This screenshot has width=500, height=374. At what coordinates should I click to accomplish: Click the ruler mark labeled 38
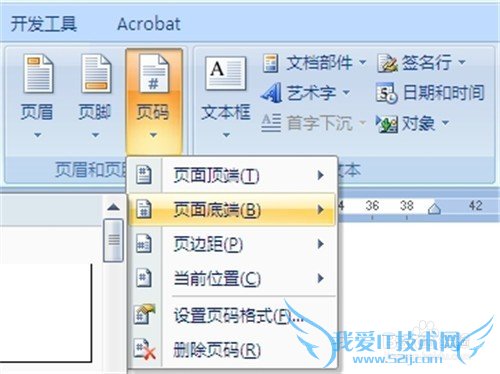pos(407,206)
